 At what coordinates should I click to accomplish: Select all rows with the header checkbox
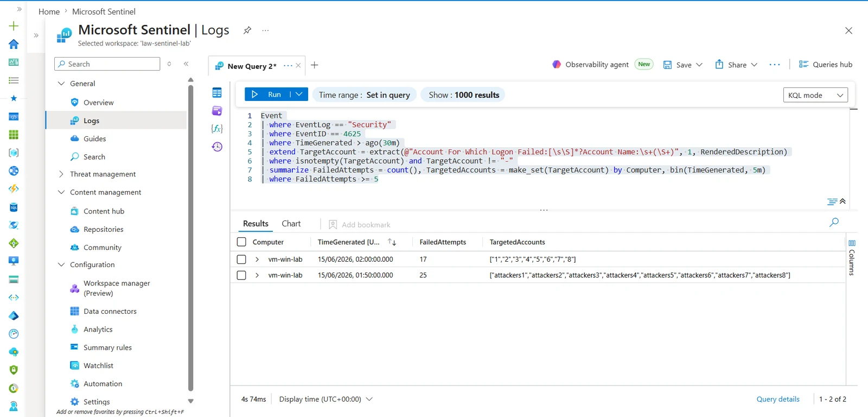click(x=242, y=242)
